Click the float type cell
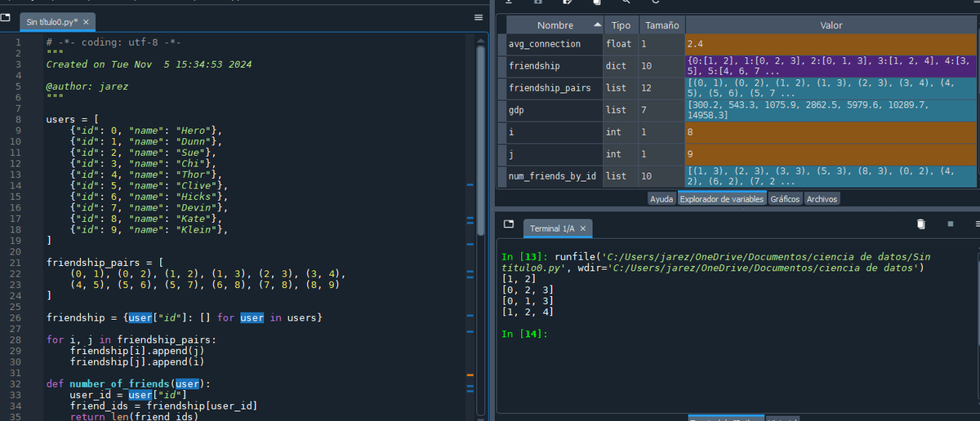The width and height of the screenshot is (980, 421). pos(620,44)
